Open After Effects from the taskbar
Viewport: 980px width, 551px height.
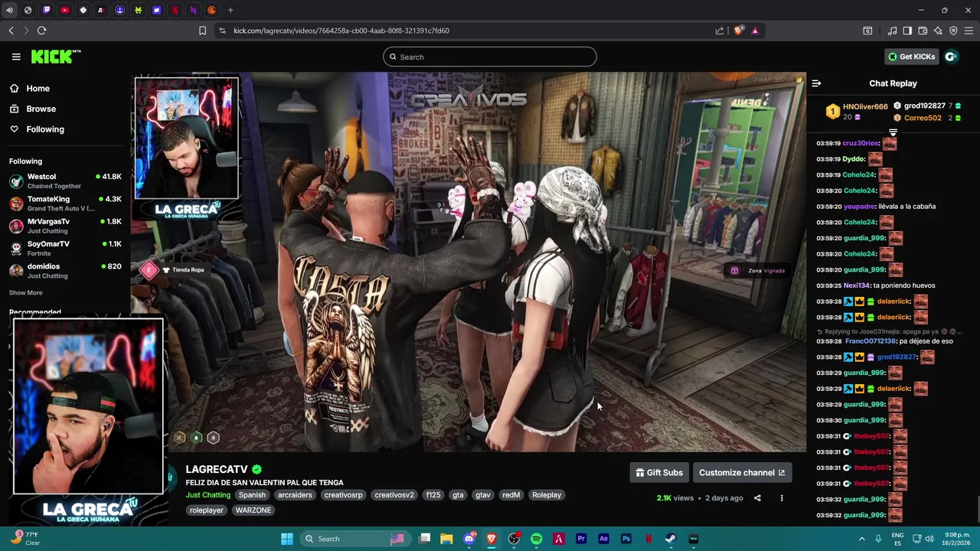pos(603,539)
